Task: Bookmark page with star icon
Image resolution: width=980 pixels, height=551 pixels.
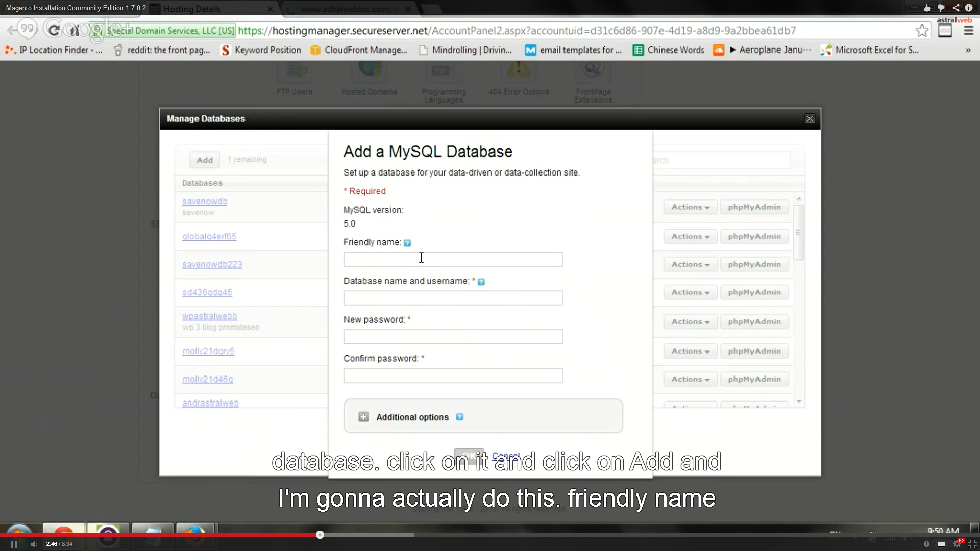Action: (x=922, y=31)
